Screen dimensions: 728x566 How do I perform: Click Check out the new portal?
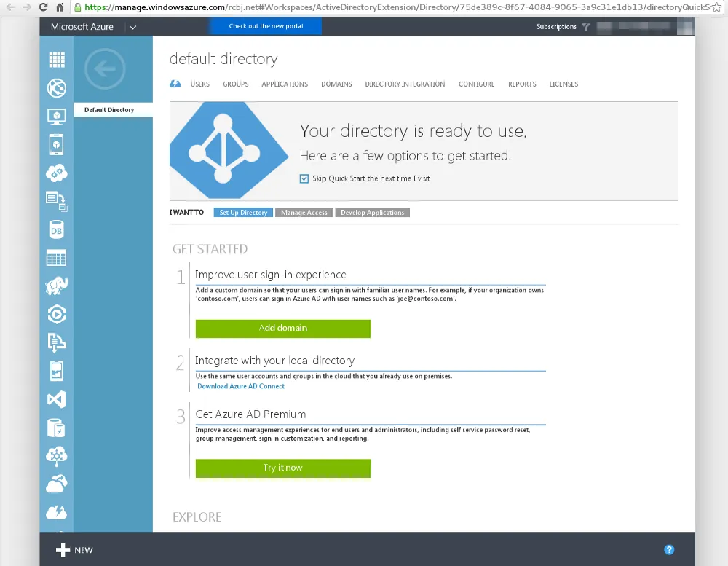tap(266, 26)
